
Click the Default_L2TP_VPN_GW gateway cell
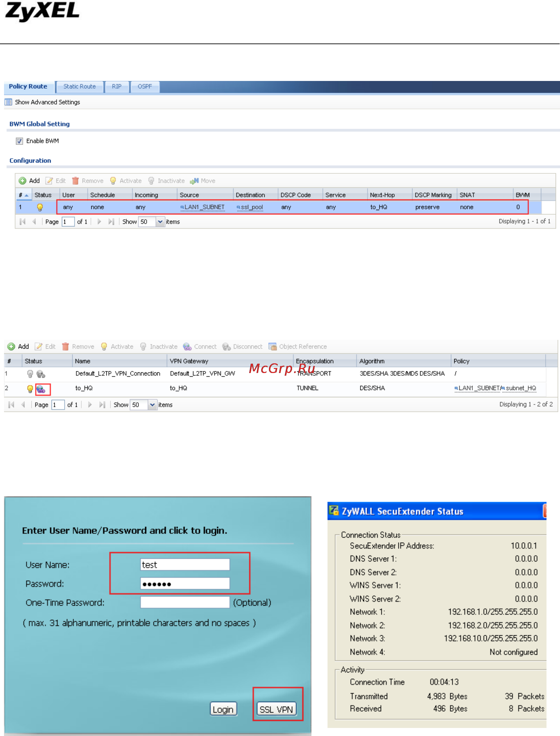point(202,374)
